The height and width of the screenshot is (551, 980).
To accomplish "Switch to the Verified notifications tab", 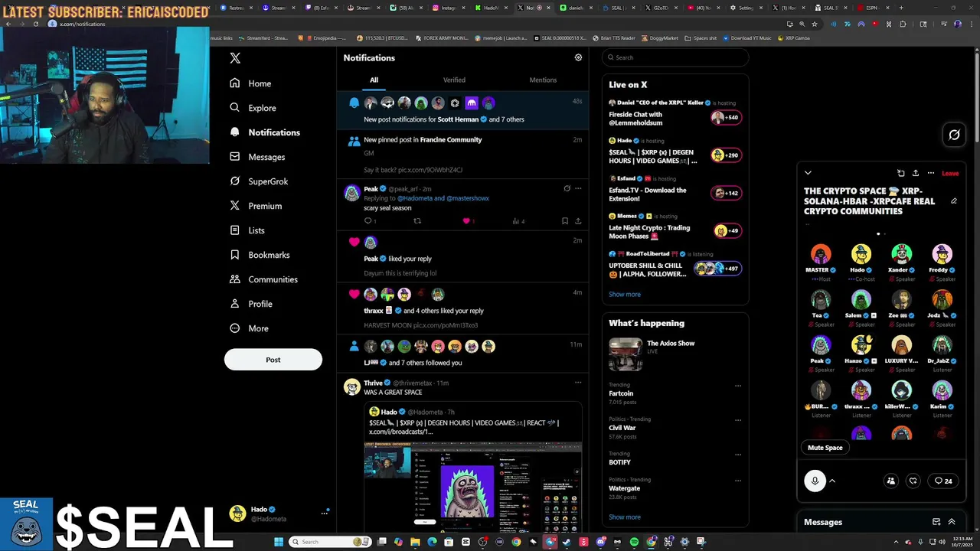I will (x=454, y=80).
